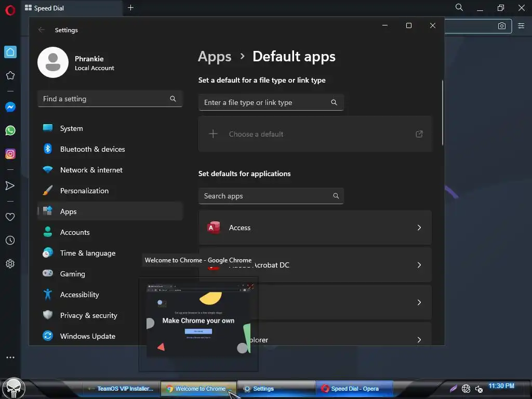Open Accounts settings
The width and height of the screenshot is (532, 399).
(110, 232)
